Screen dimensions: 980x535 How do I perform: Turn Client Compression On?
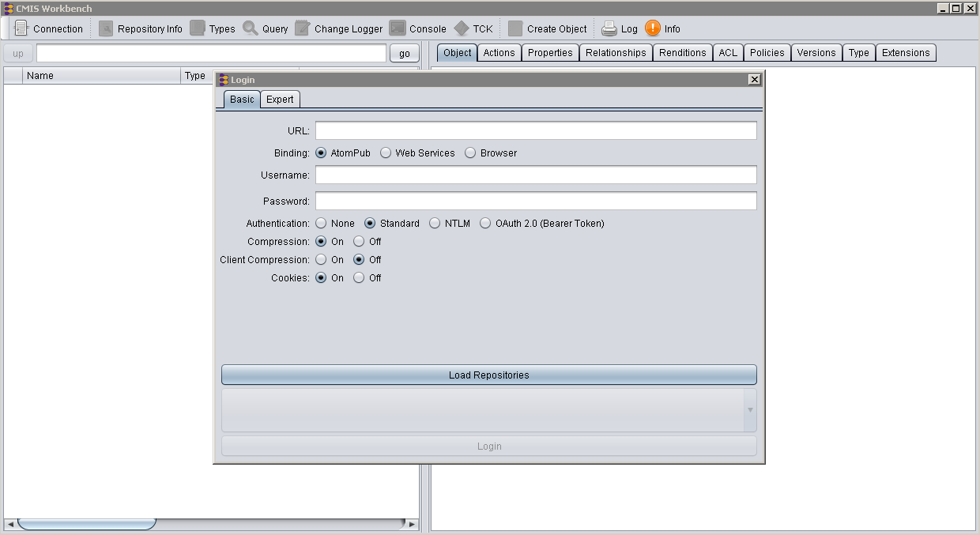(x=321, y=260)
